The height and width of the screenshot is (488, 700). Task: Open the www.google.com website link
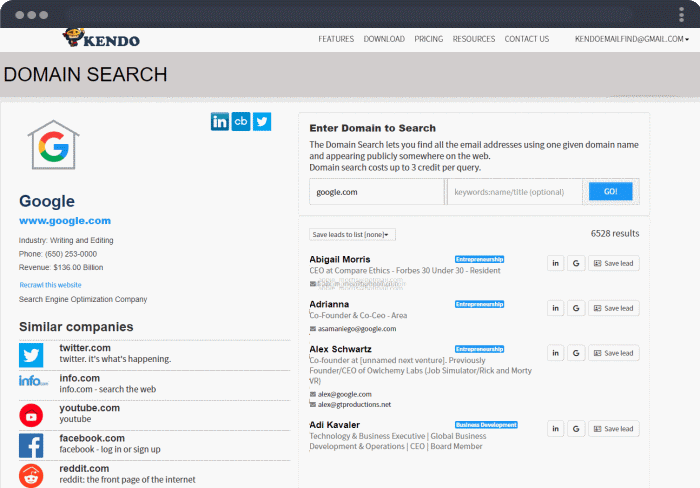[x=65, y=220]
